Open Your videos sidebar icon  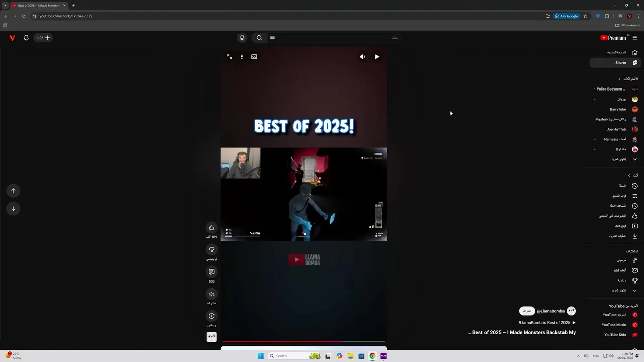pos(635,226)
